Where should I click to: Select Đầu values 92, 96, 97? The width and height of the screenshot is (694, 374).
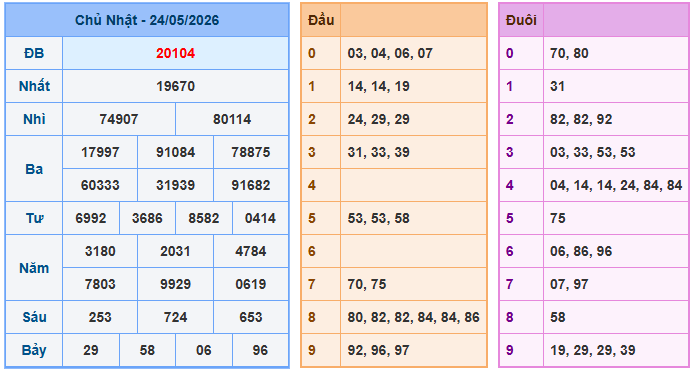tap(379, 350)
